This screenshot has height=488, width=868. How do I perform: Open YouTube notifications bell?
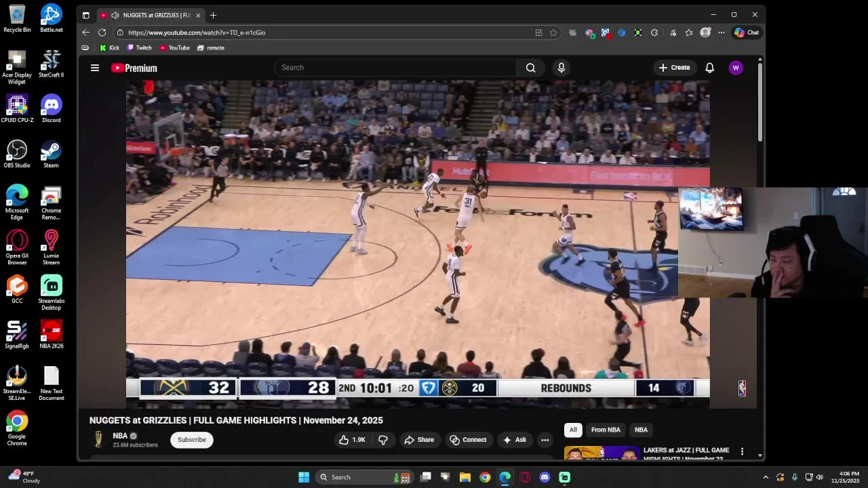point(709,68)
